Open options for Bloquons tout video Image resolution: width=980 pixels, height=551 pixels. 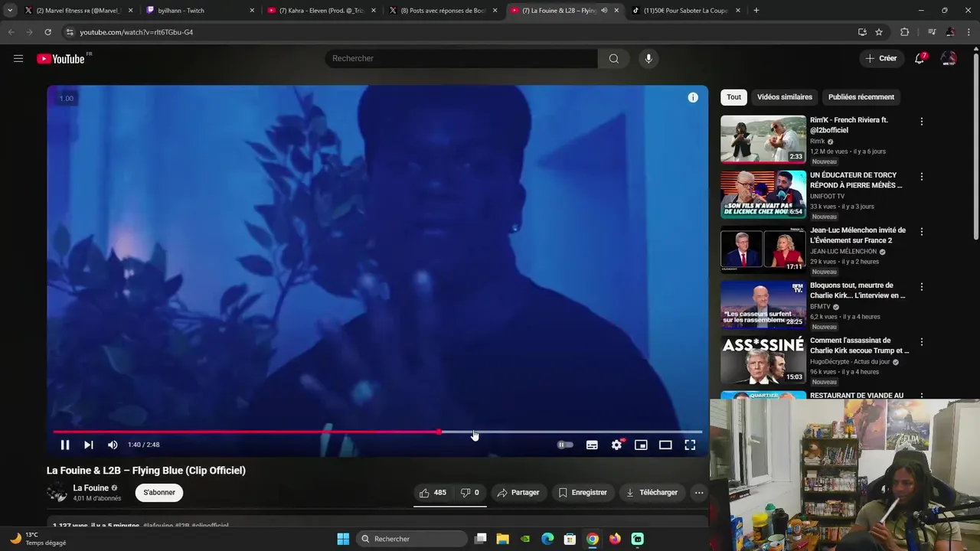click(x=922, y=287)
